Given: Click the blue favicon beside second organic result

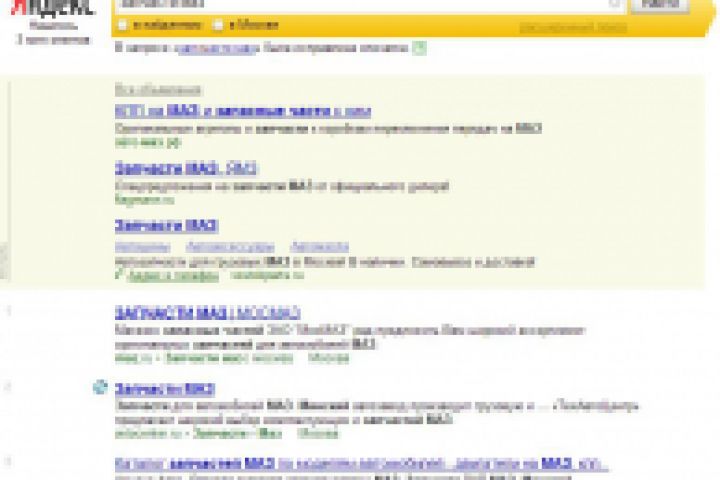Looking at the screenshot, I should point(100,387).
